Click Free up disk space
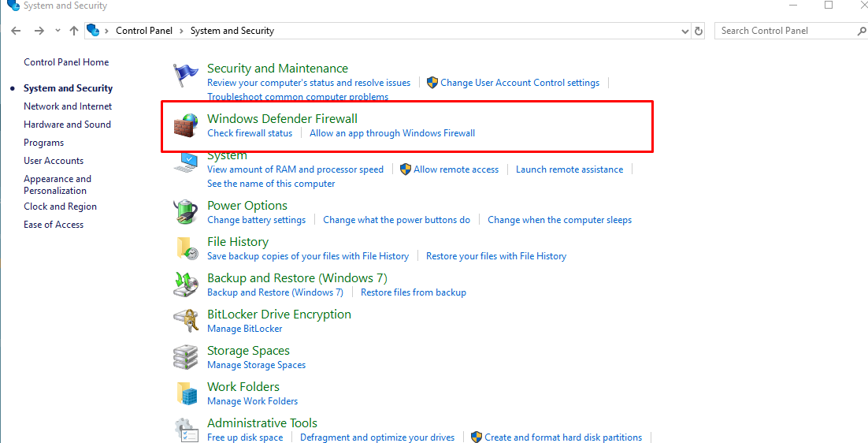This screenshot has height=443, width=868. click(245, 437)
